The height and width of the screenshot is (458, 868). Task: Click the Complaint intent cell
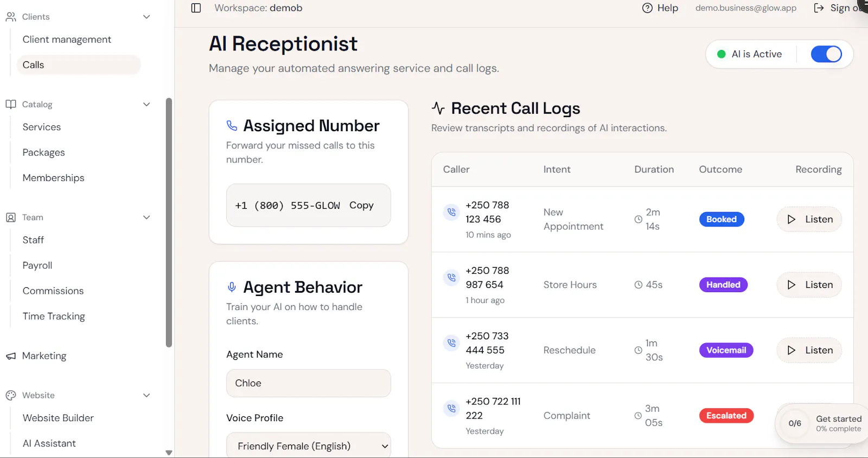click(x=567, y=416)
